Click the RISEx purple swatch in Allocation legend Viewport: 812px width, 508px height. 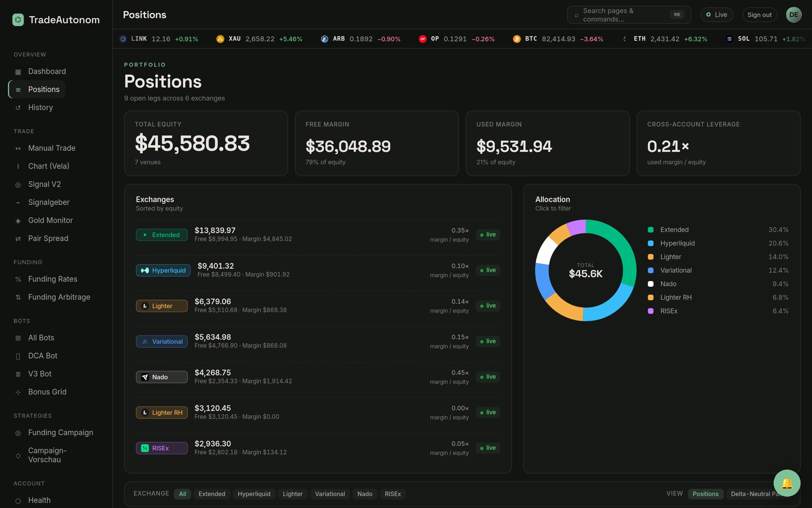click(650, 311)
